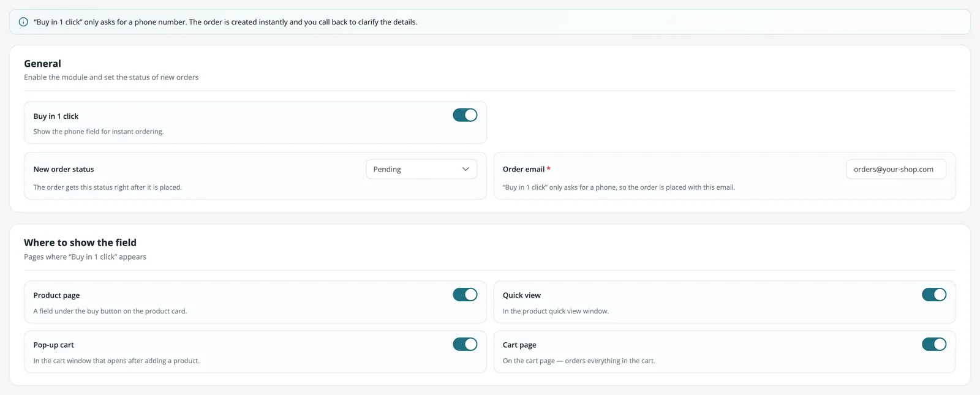Open the New order status dropdown
This screenshot has height=395, width=980.
pyautogui.click(x=421, y=169)
